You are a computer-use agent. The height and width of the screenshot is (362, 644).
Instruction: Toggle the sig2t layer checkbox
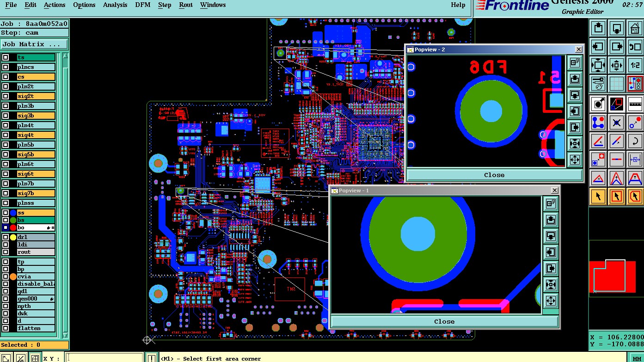point(6,96)
